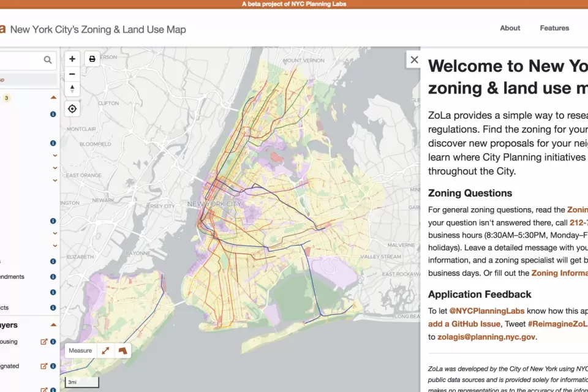Show info for the 'ousing' layer
This screenshot has width=588, height=392.
pos(53,342)
